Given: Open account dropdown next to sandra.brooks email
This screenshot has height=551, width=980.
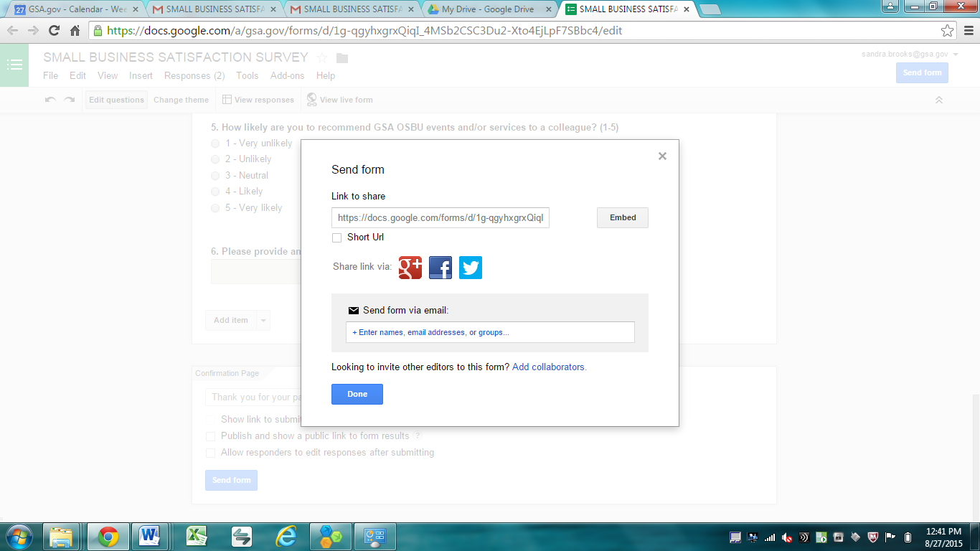Looking at the screenshot, I should click(956, 55).
